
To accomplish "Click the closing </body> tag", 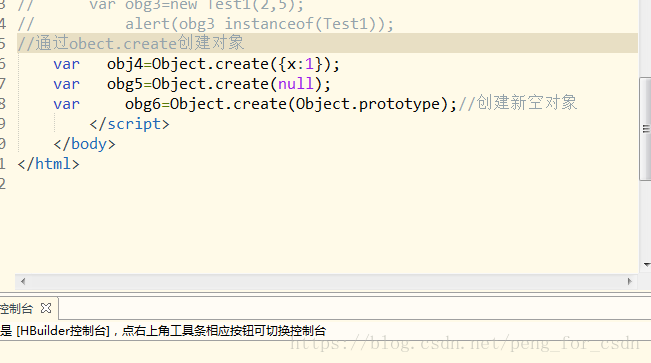I will click(x=84, y=144).
